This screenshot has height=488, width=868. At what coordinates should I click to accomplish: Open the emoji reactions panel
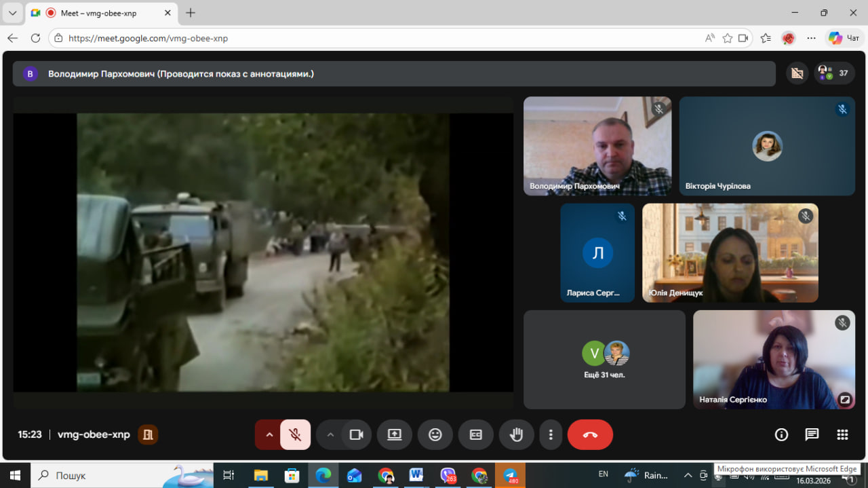tap(435, 435)
